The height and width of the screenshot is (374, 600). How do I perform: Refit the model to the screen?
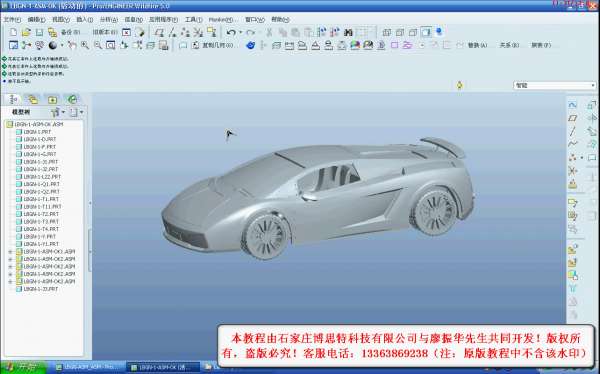[x=110, y=45]
